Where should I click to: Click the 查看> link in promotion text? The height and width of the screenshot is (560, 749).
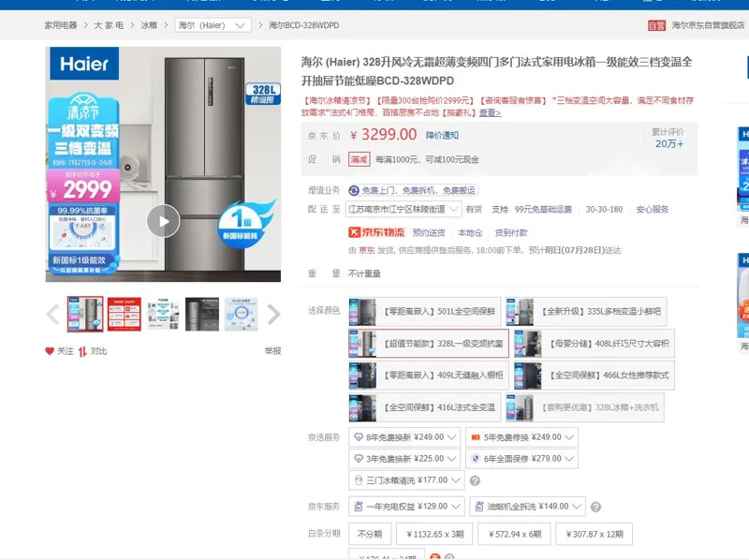(490, 113)
